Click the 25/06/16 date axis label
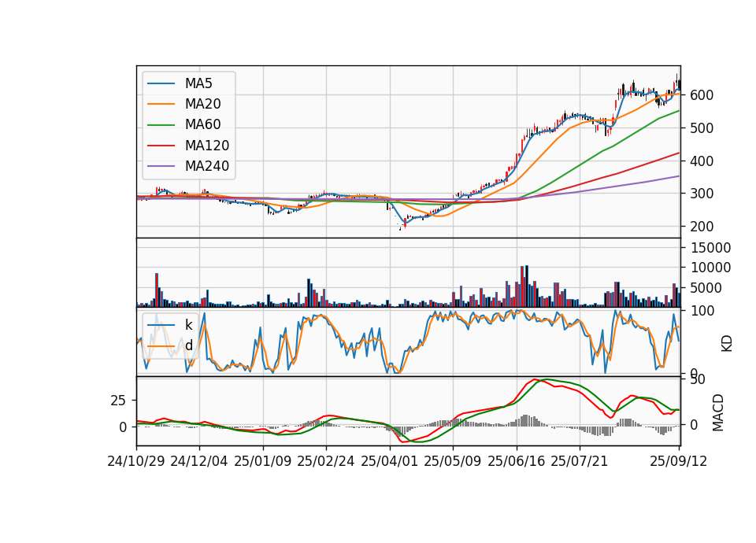 point(517,461)
